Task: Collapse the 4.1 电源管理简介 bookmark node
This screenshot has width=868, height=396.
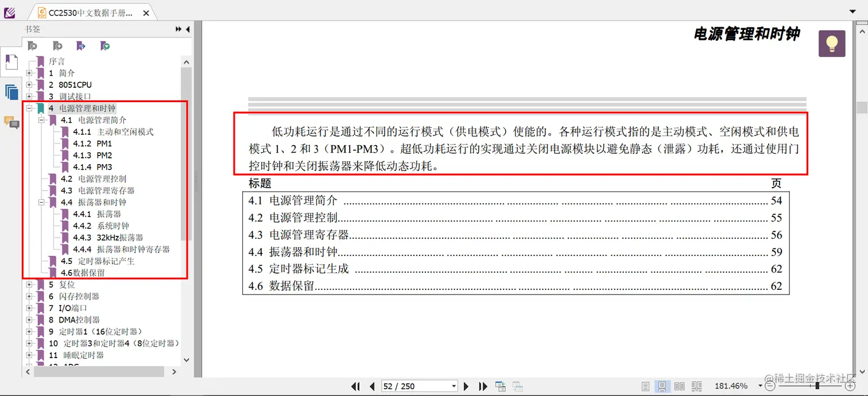Action: [41, 120]
